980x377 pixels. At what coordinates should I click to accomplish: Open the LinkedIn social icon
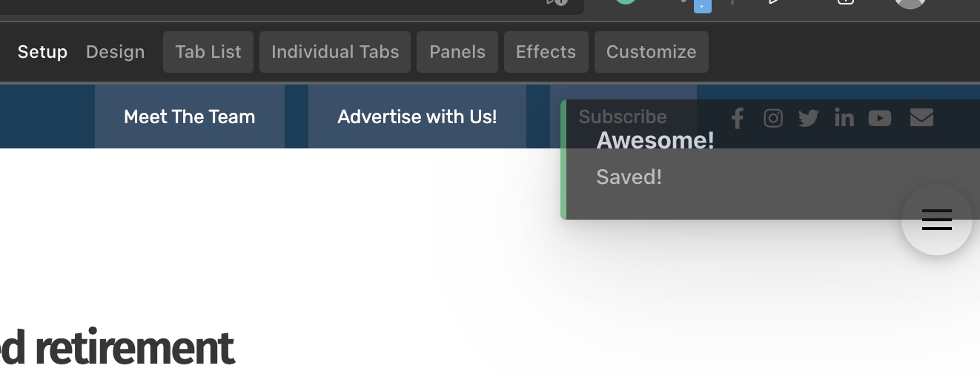click(x=844, y=118)
